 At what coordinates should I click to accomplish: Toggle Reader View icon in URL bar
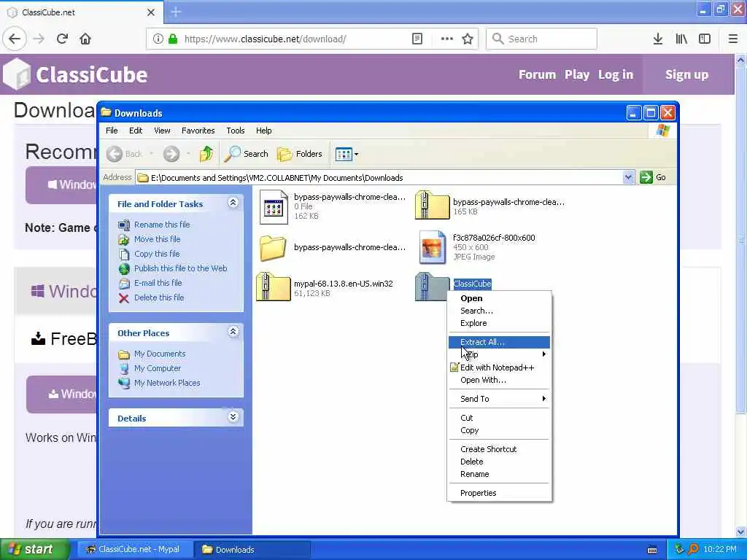[417, 39]
